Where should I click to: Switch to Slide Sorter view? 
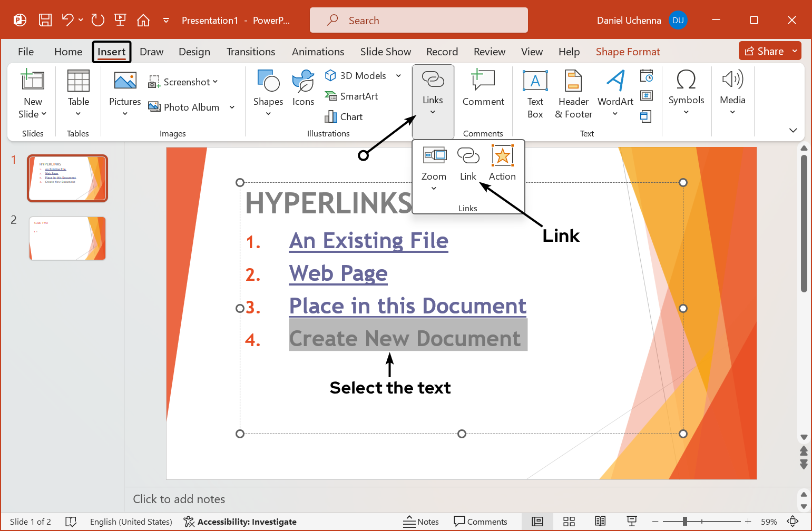[x=569, y=521]
